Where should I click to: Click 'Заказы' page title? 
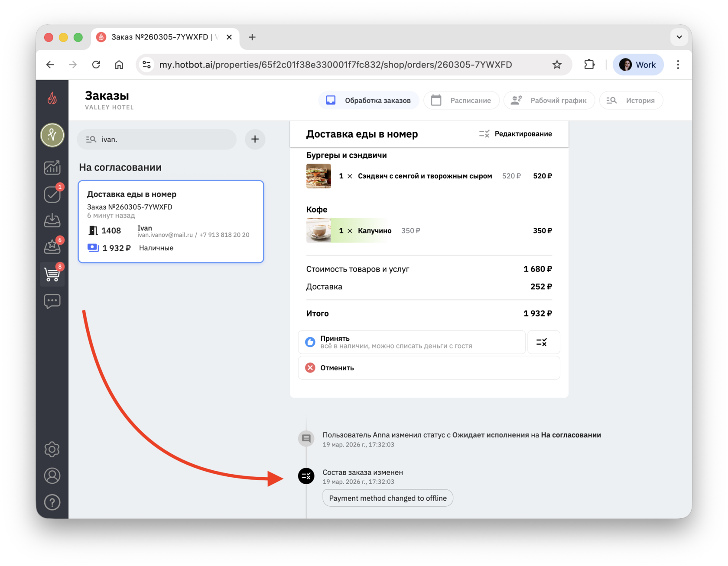(x=107, y=96)
